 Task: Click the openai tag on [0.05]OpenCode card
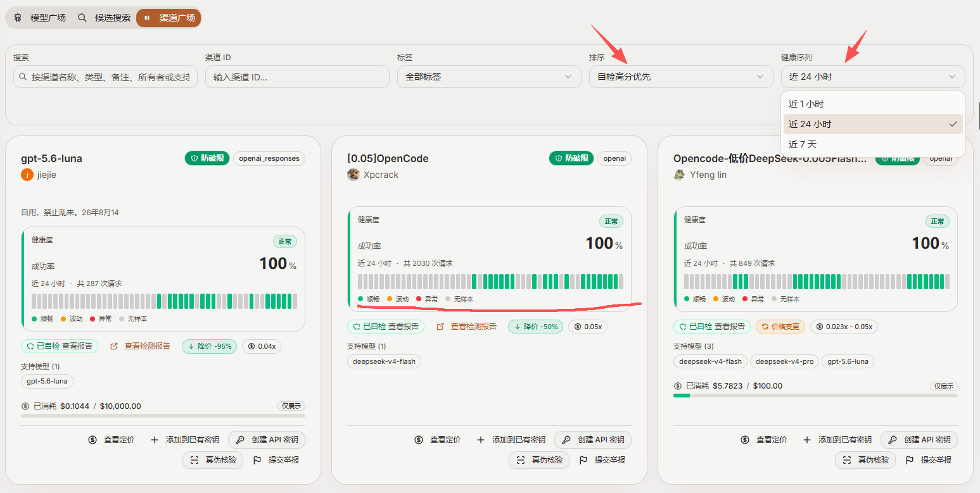click(614, 158)
